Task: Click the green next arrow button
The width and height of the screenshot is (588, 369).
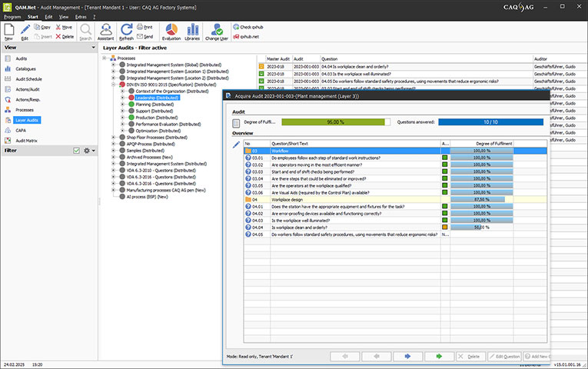Action: (x=438, y=357)
